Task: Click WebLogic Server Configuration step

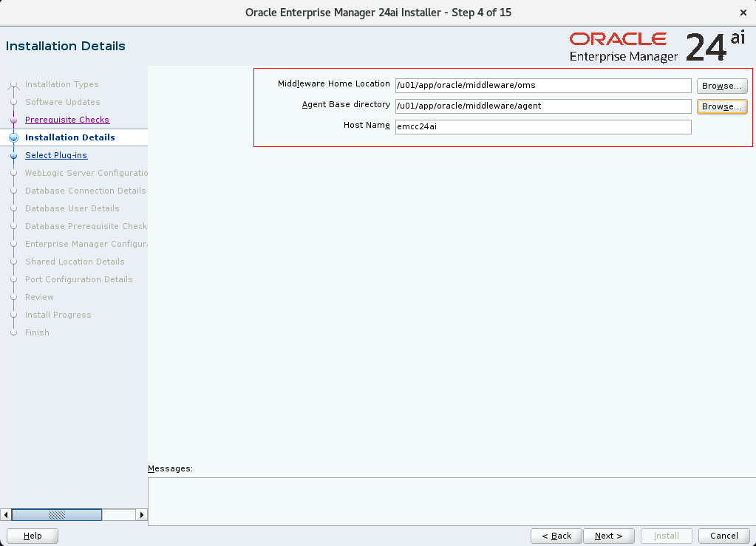Action: [86, 173]
